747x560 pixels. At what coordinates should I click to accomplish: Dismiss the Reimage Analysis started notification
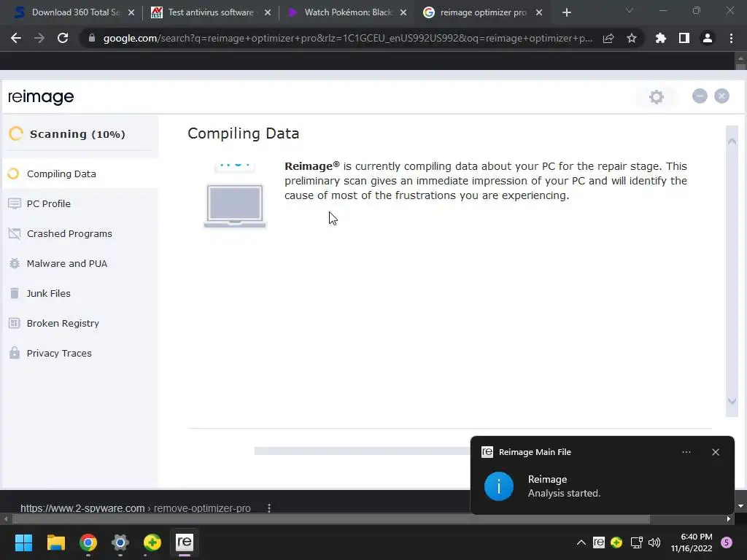pos(716,452)
